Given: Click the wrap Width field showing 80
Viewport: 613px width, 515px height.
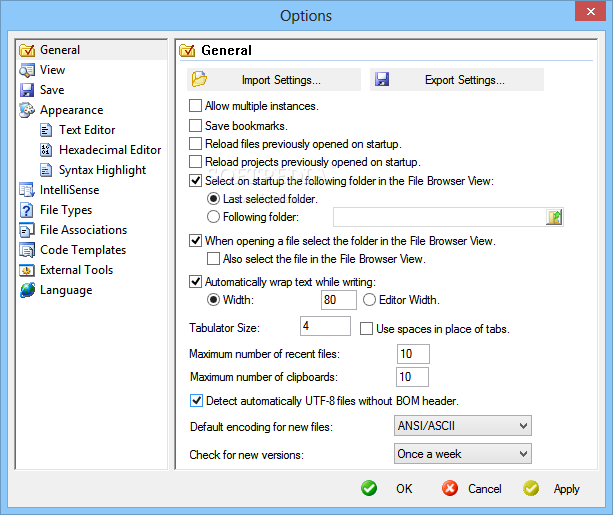Looking at the screenshot, I should point(339,300).
